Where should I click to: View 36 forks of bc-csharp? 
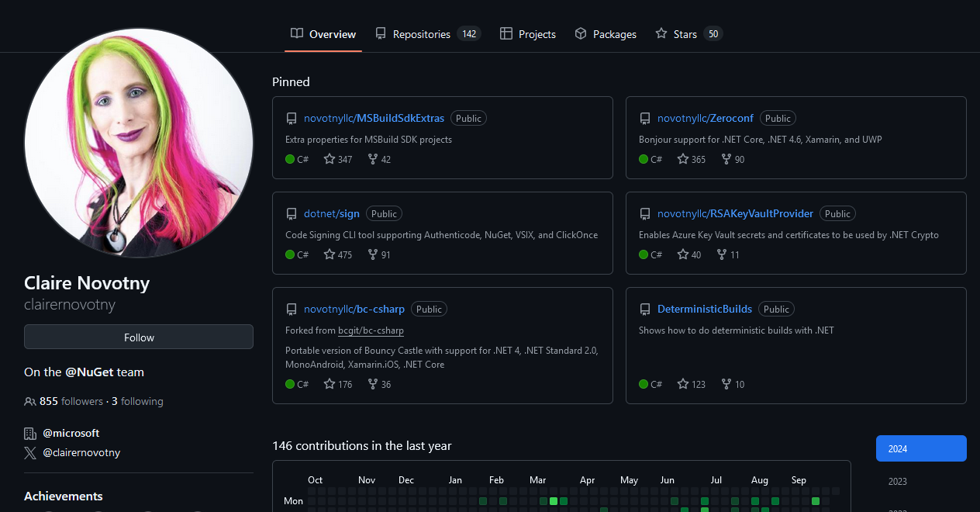point(379,384)
